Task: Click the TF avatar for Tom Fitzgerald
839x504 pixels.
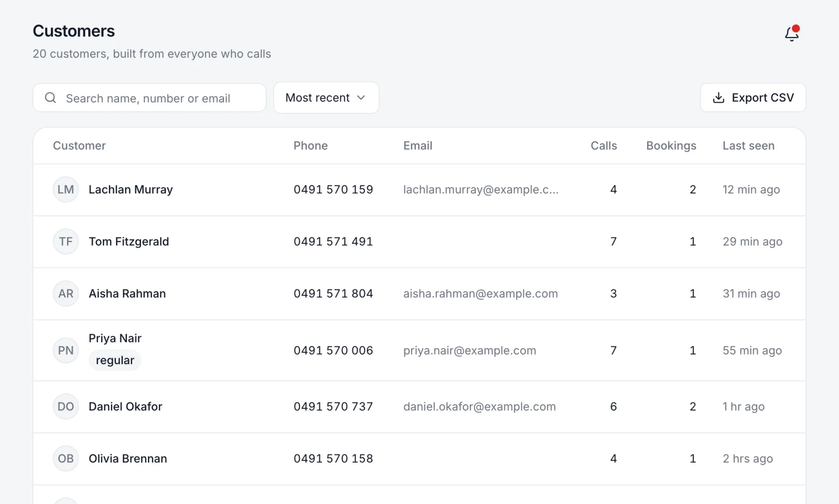Action: click(66, 242)
